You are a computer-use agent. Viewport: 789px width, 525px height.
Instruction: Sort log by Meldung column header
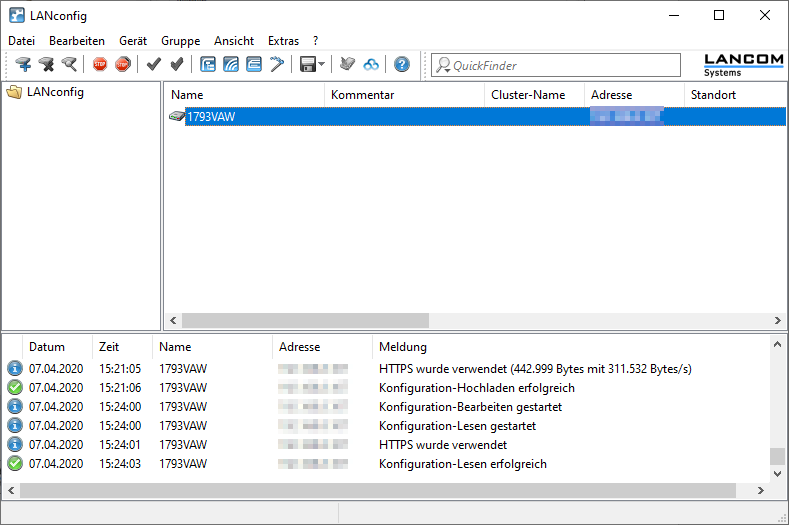(403, 347)
